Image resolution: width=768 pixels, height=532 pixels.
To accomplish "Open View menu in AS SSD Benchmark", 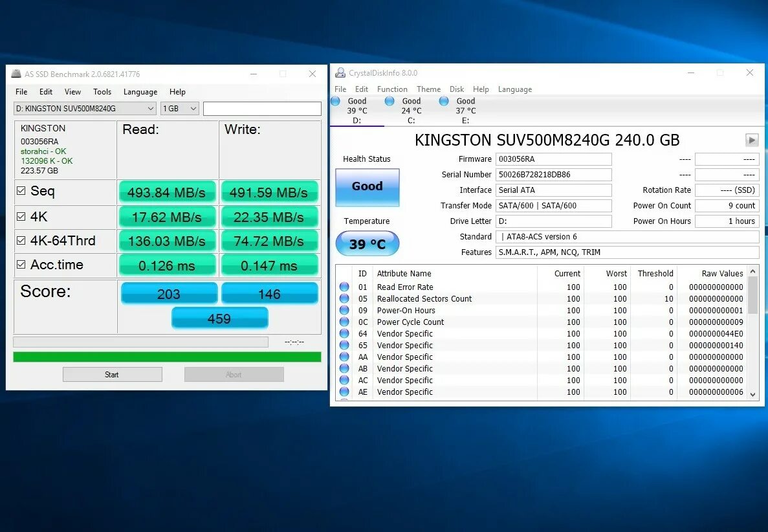I will click(72, 92).
